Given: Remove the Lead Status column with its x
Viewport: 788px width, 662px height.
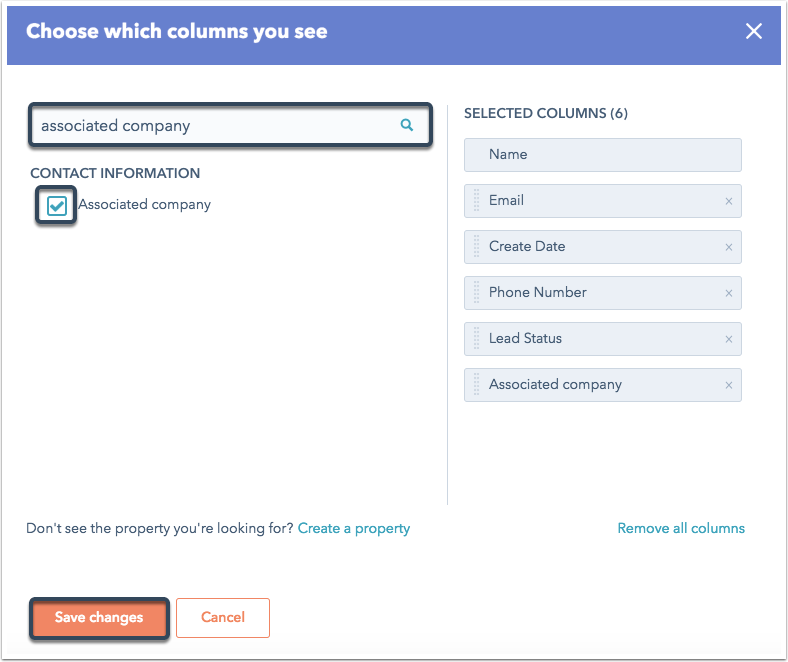Looking at the screenshot, I should point(729,339).
